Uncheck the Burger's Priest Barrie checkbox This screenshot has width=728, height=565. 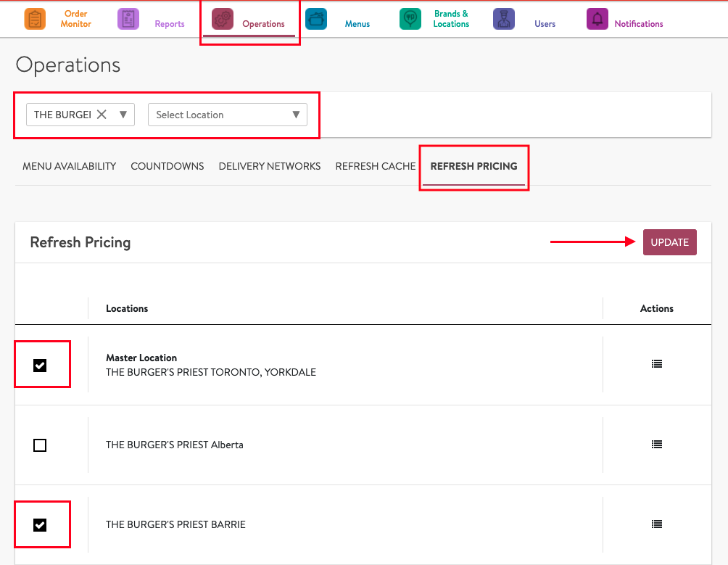point(40,524)
